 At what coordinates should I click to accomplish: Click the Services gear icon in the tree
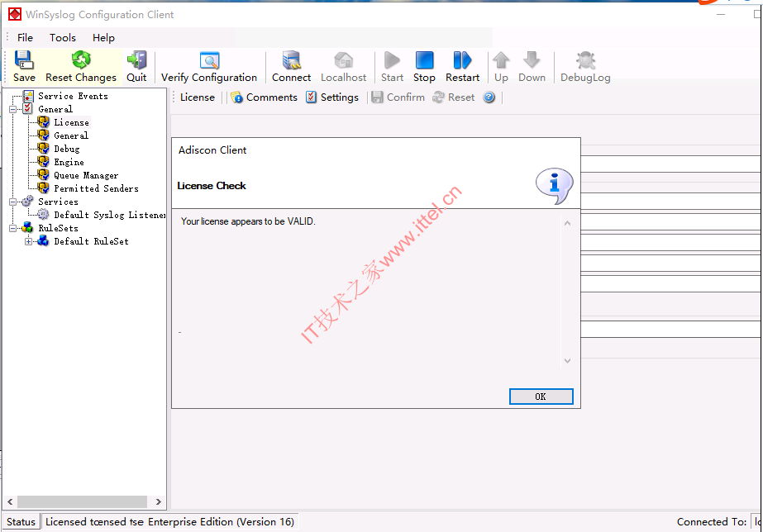pyautogui.click(x=28, y=201)
